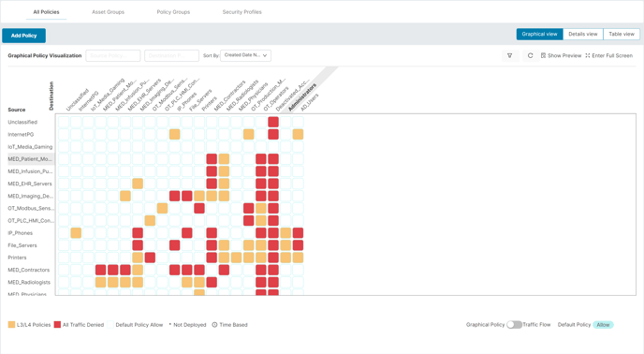Select red cell MED_Contractors to MED_Patient_Mo
Image resolution: width=644 pixels, height=354 pixels.
tap(101, 270)
